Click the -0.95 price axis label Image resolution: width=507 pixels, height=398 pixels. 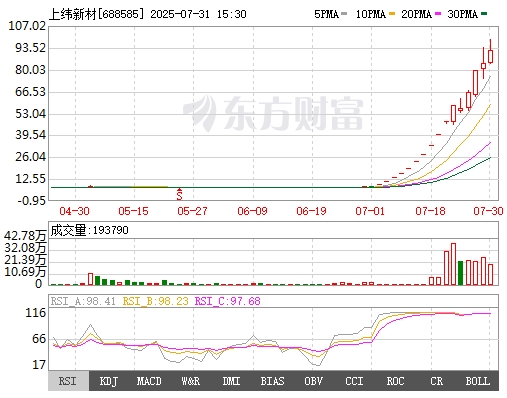32,201
